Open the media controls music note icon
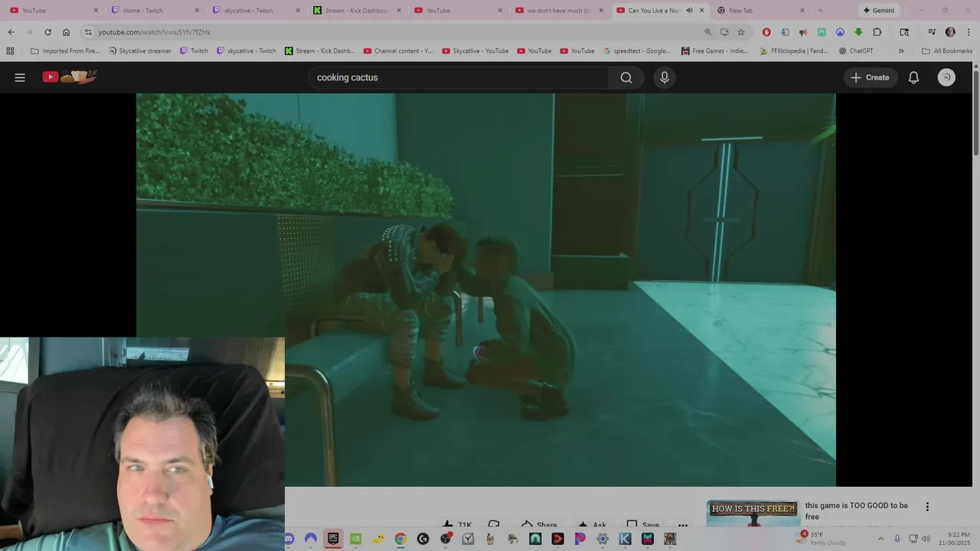 click(x=932, y=32)
